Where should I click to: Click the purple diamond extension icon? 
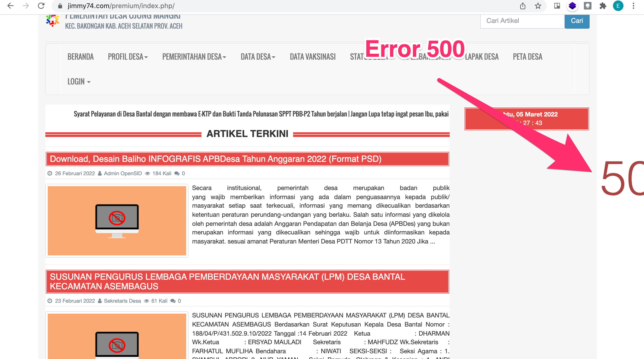click(x=572, y=6)
